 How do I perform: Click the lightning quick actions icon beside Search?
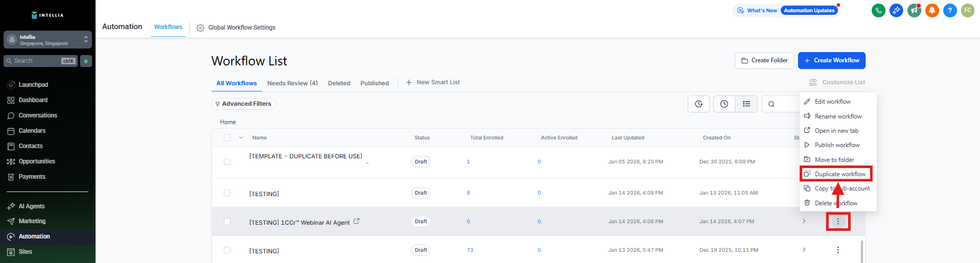pos(86,61)
